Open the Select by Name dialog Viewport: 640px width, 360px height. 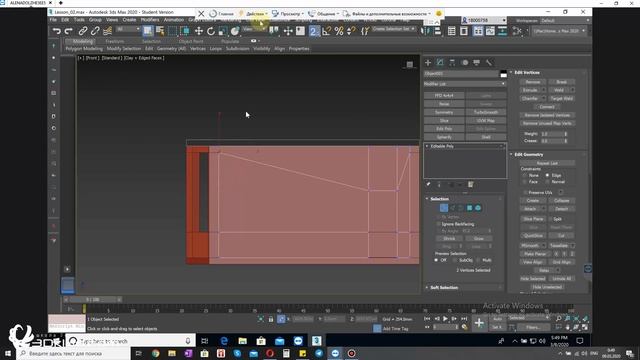coord(160,31)
